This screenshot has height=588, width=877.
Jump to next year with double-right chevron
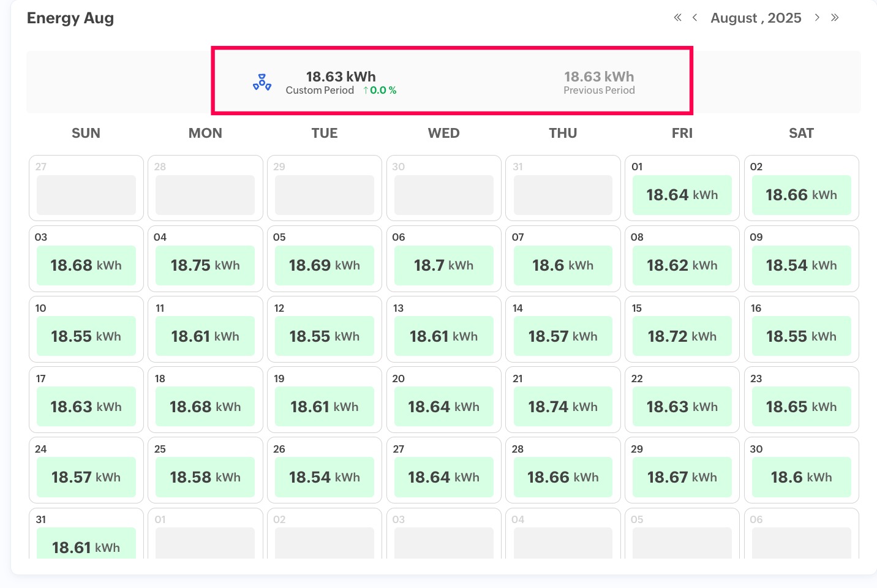pos(835,18)
